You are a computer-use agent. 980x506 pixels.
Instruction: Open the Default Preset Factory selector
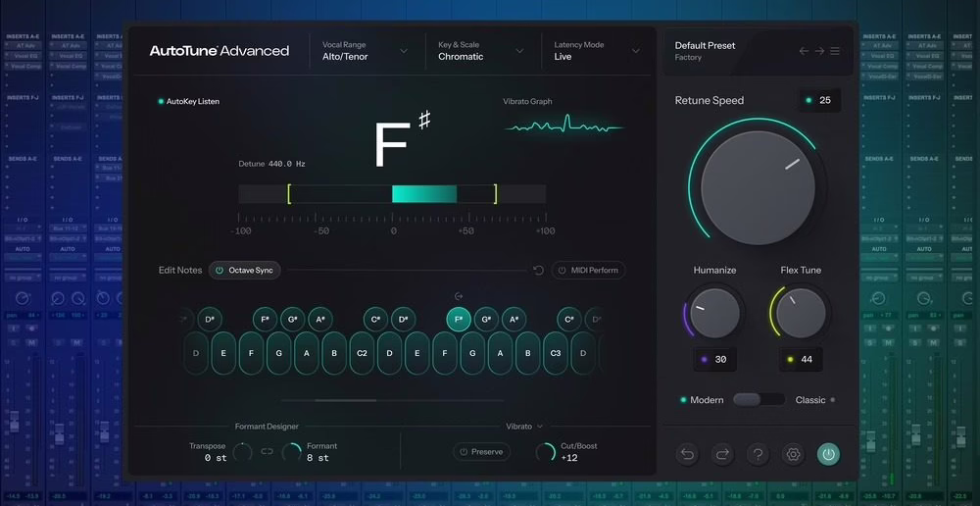[x=705, y=51]
